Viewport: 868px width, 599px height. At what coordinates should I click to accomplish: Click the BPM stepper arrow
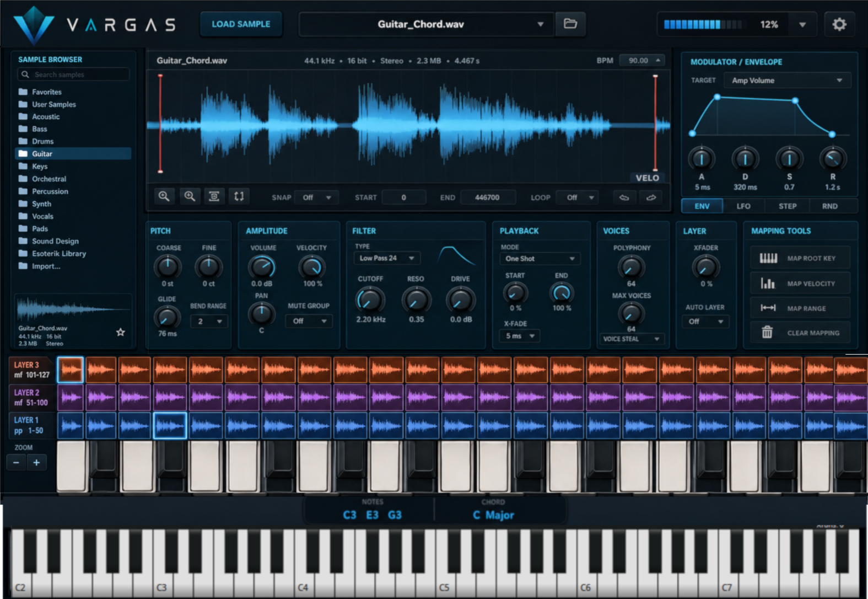[x=658, y=60]
